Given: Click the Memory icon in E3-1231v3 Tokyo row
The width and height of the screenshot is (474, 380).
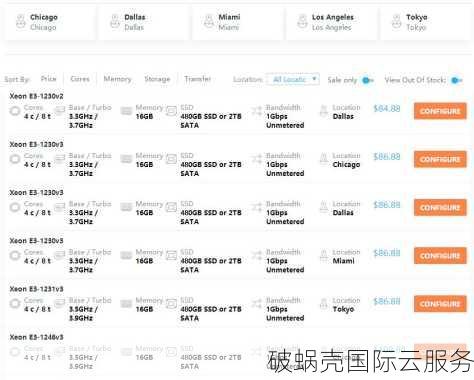Looking at the screenshot, I should click(126, 303).
